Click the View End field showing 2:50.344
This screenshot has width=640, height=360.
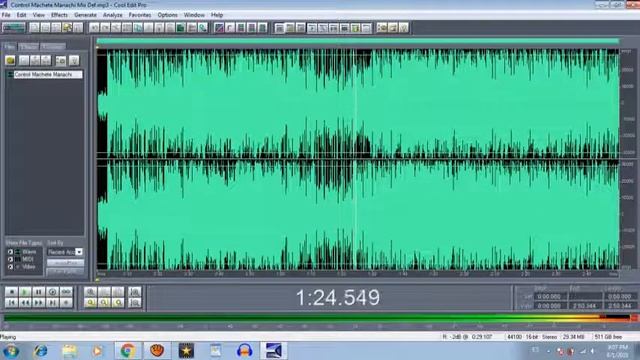585,306
